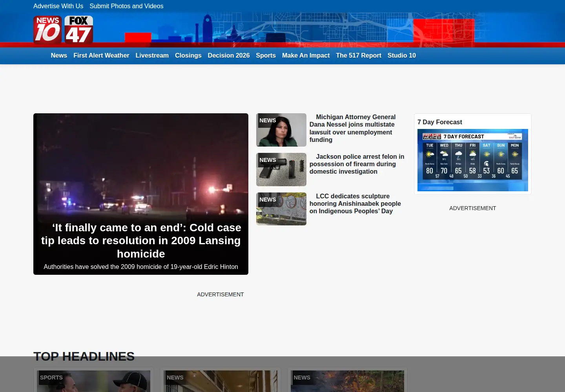Open the cold case homicide headline
Viewport: 565px width, 392px height.
(x=141, y=241)
